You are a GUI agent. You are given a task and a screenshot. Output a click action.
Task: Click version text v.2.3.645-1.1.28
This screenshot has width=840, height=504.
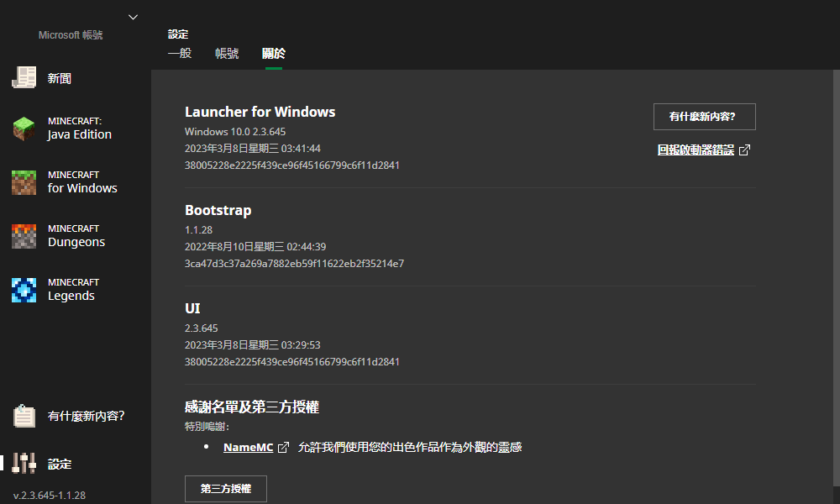point(50,496)
